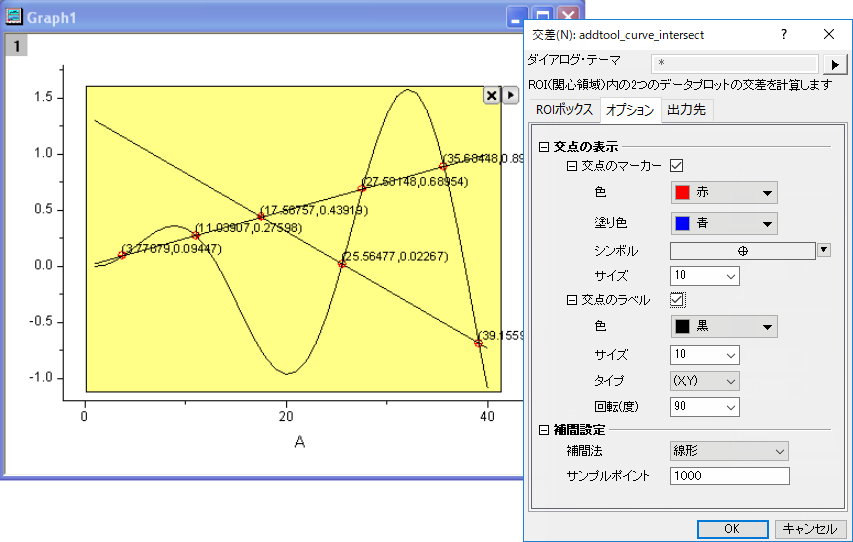The image size is (853, 542).
Task: Open the marker 色 (赤) dropdown
Action: click(x=724, y=193)
